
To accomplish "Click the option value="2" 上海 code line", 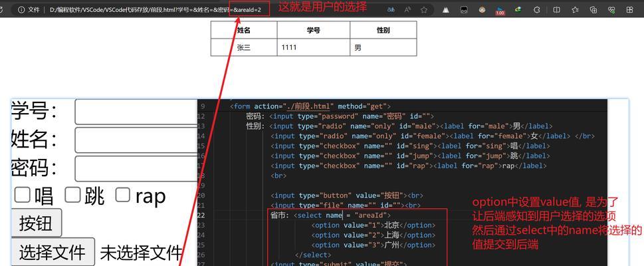I will [x=374, y=235].
